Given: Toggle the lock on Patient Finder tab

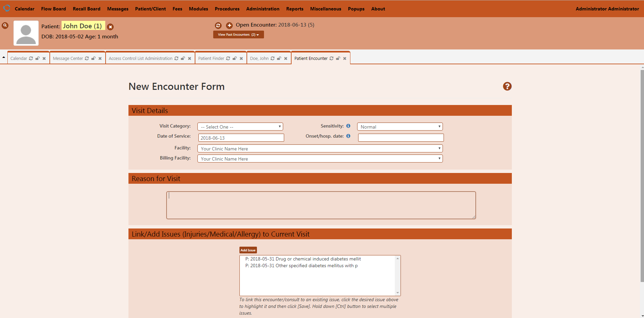Looking at the screenshot, I should pyautogui.click(x=235, y=58).
